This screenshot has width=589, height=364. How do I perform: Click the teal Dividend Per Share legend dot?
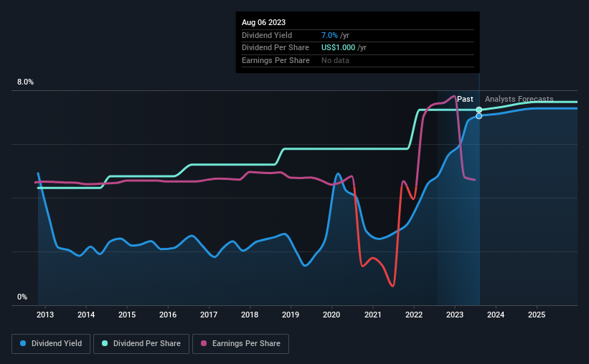pos(105,343)
